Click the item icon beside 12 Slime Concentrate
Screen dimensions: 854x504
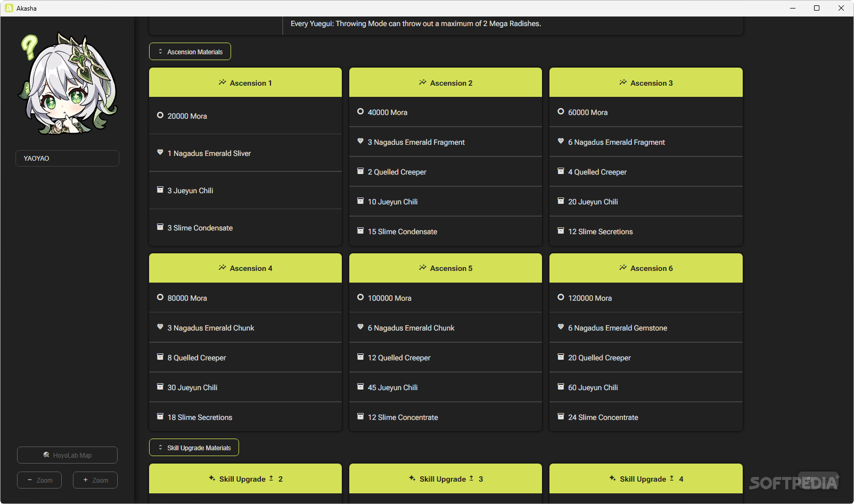click(360, 416)
